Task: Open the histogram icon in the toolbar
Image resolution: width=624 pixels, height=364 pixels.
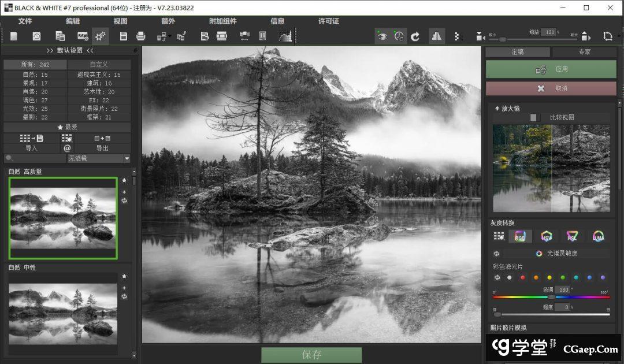Action: point(285,36)
